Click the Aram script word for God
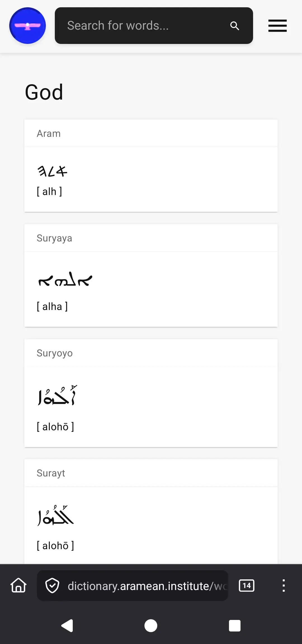Image resolution: width=302 pixels, height=644 pixels. click(x=53, y=171)
